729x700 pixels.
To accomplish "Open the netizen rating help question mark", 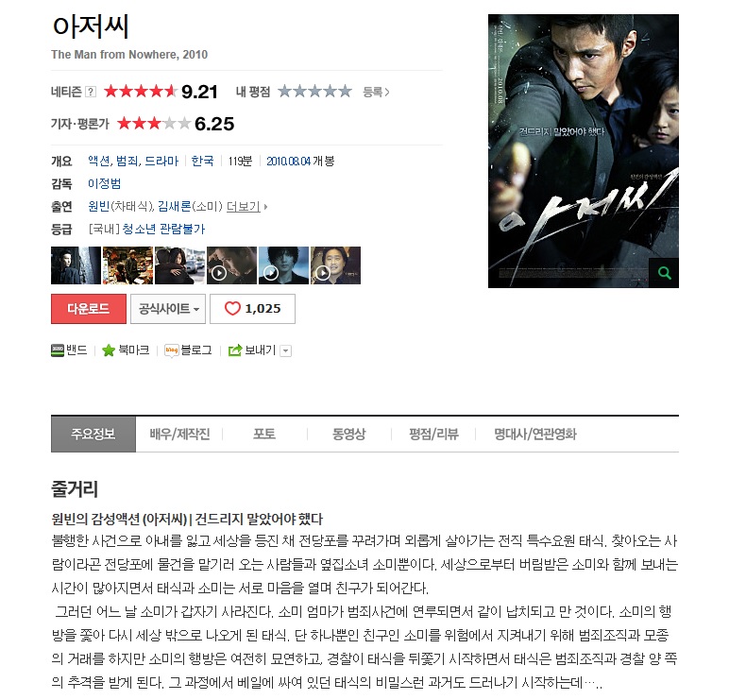I will point(91,92).
